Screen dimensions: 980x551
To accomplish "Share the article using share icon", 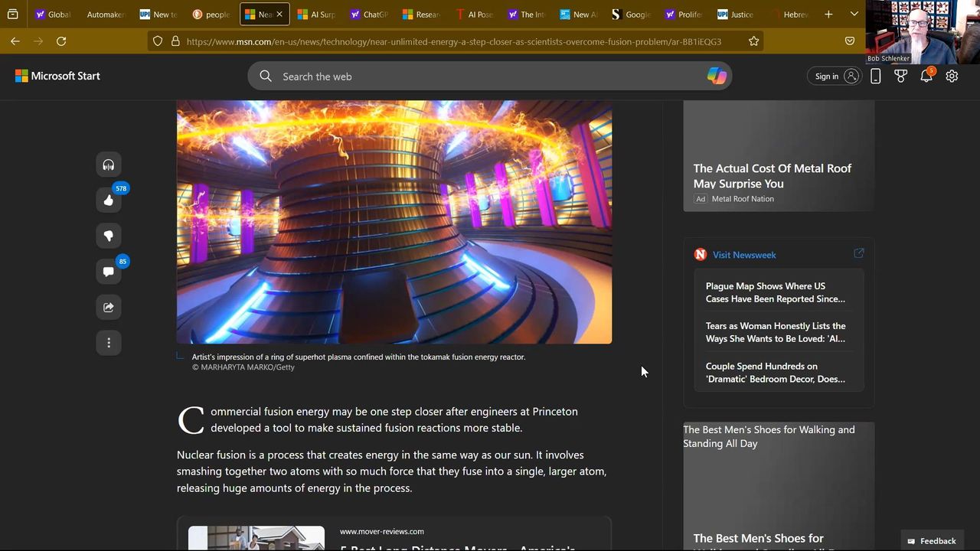I will (x=108, y=307).
